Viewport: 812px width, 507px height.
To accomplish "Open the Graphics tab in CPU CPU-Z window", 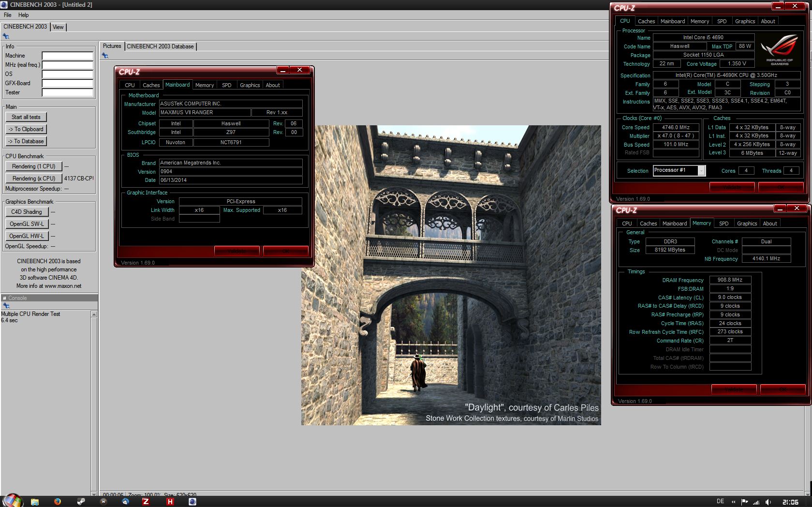I will 745,21.
